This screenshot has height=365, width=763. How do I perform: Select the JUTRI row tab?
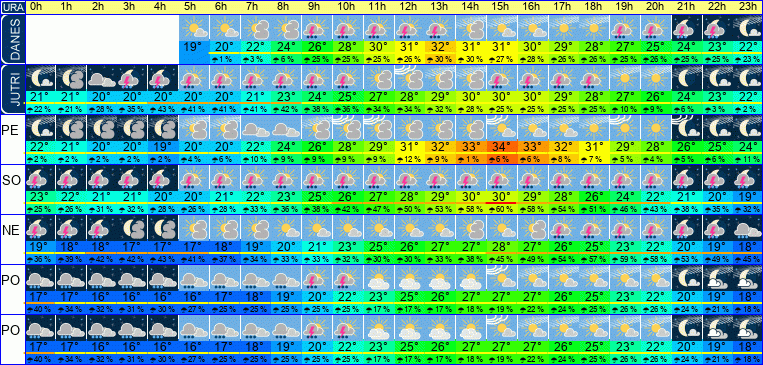coord(12,89)
